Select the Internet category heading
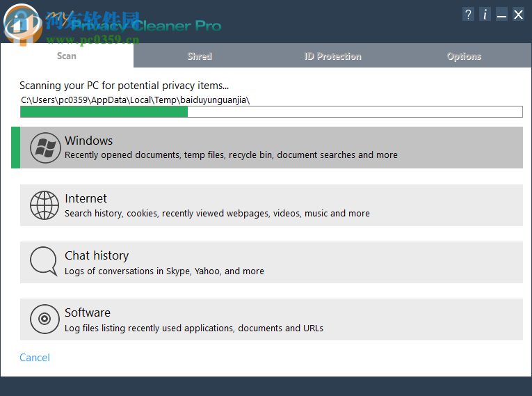 (86, 198)
